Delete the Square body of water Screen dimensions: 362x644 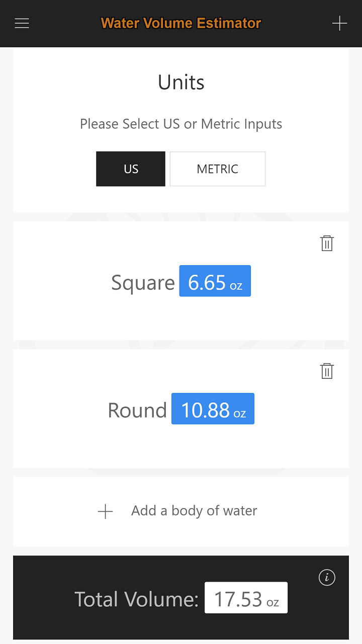click(327, 244)
